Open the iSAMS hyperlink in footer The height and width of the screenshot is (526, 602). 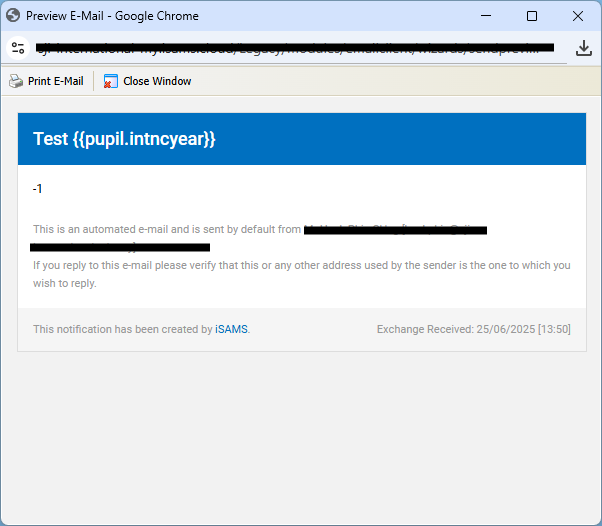[231, 329]
